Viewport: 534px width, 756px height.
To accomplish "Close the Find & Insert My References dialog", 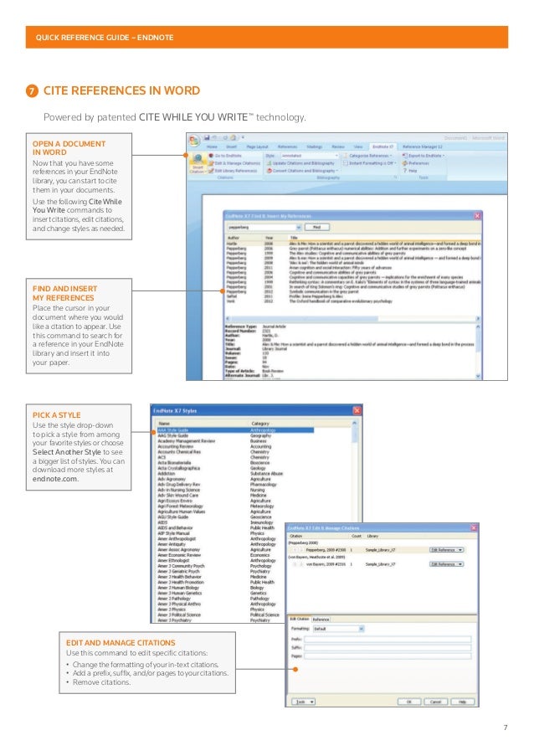I will (477, 215).
